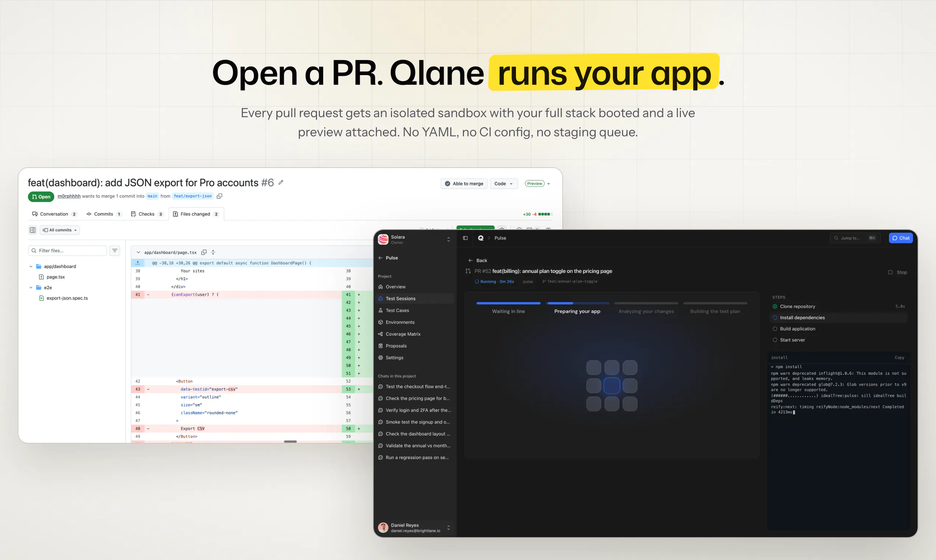
Task: Open chat 'Run a regression pass on se...'
Action: coord(415,457)
